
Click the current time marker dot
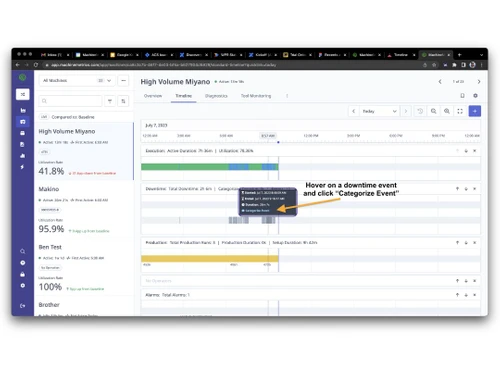point(278,142)
